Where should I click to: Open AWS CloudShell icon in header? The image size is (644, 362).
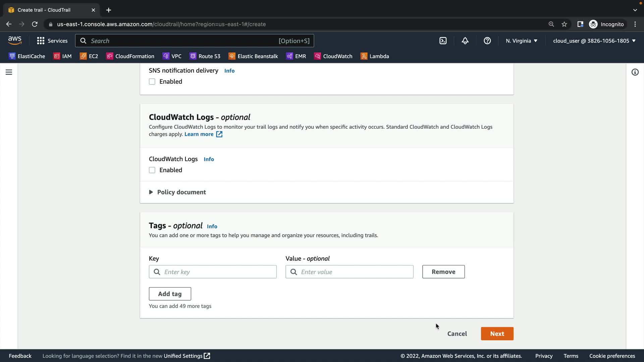click(443, 41)
